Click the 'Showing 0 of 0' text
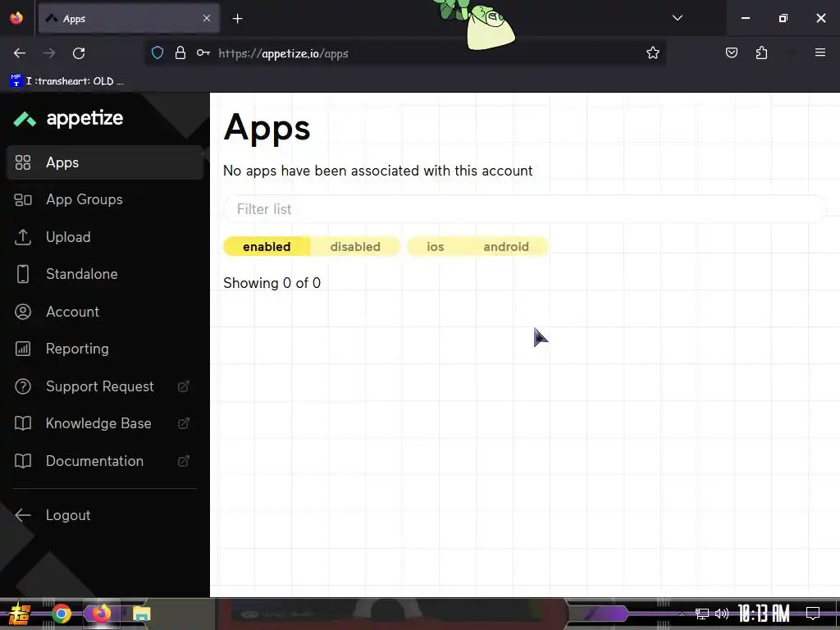 pyautogui.click(x=272, y=283)
